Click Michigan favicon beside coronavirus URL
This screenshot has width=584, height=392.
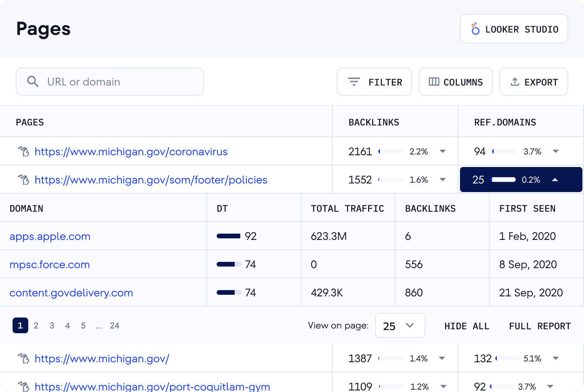click(24, 151)
